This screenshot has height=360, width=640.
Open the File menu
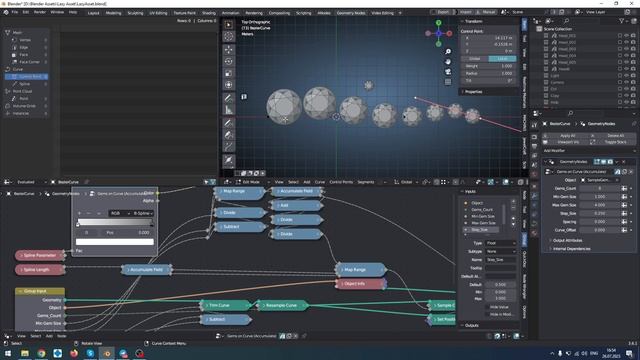[15, 13]
